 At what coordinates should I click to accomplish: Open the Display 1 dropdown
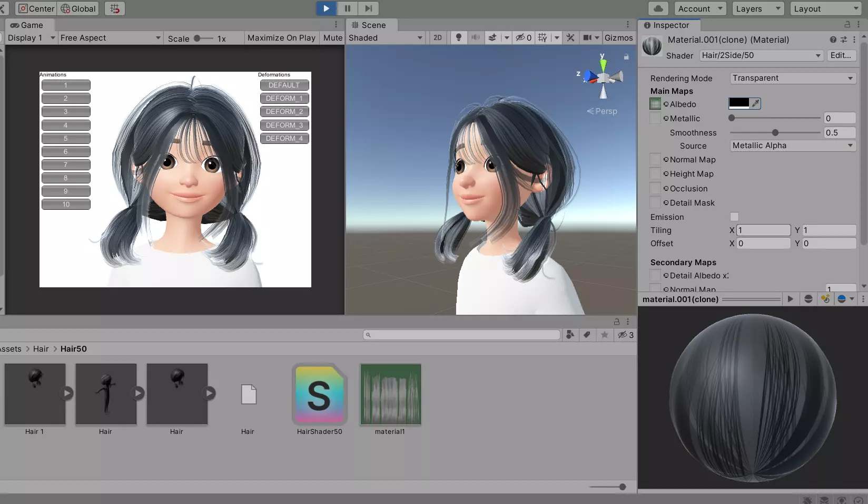pyautogui.click(x=31, y=38)
